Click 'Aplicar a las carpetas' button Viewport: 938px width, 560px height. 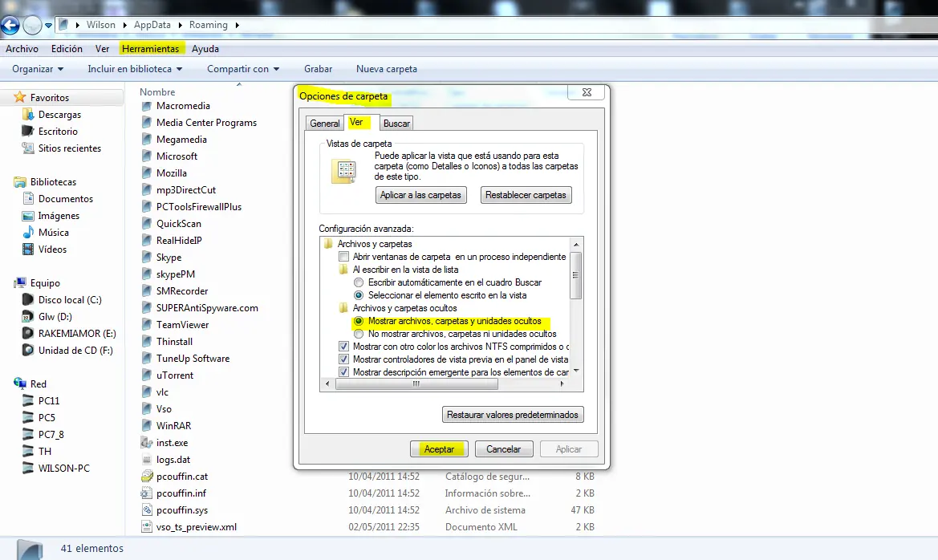pos(421,195)
